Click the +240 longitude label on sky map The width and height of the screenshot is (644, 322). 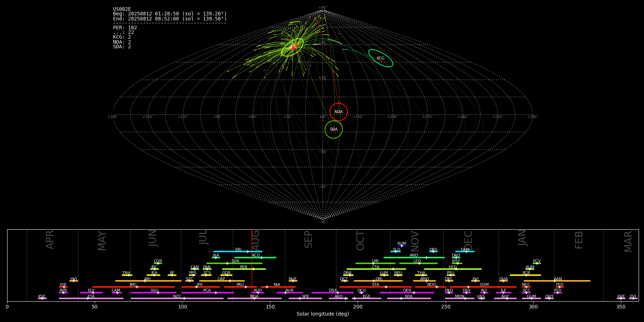click(462, 117)
